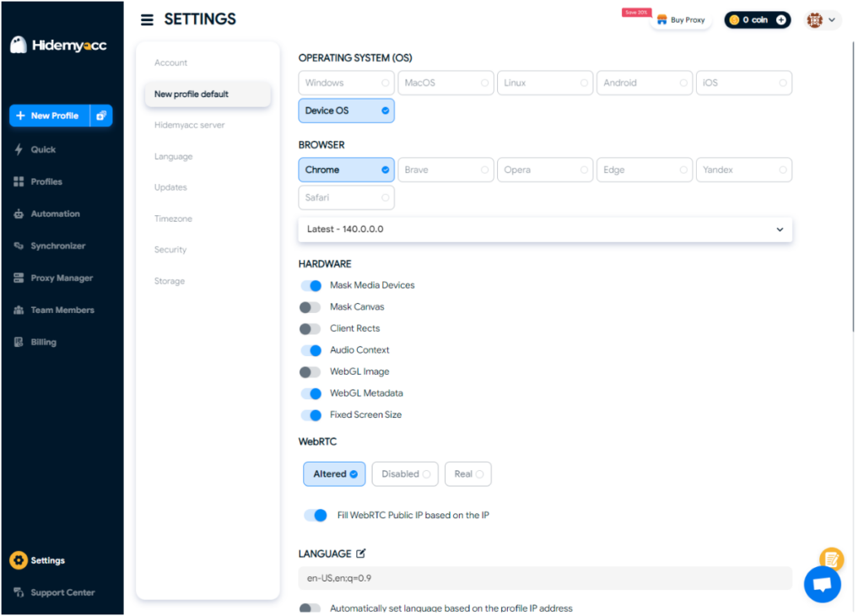Click the Billing icon in sidebar
Viewport: 864px width, 616px height.
[19, 342]
